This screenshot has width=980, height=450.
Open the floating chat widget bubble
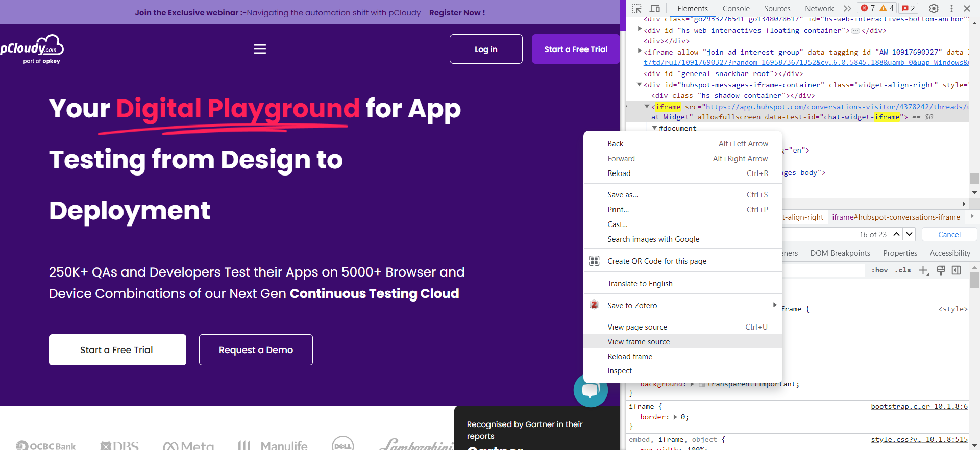[x=591, y=391]
